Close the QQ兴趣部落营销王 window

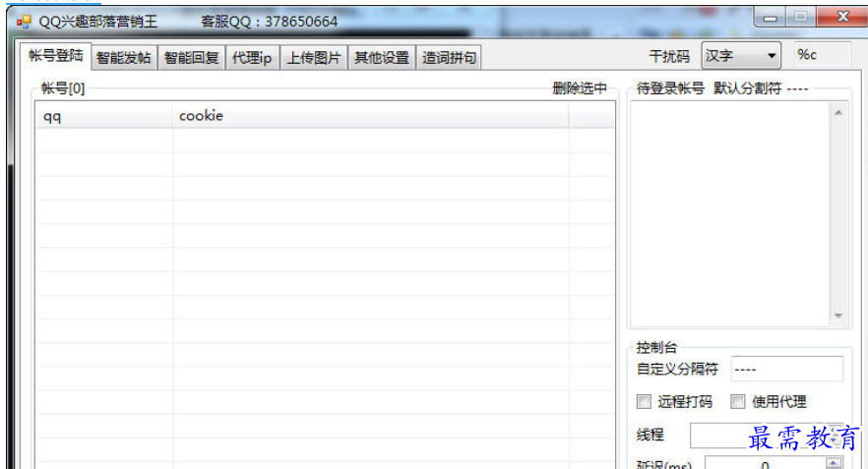(842, 17)
